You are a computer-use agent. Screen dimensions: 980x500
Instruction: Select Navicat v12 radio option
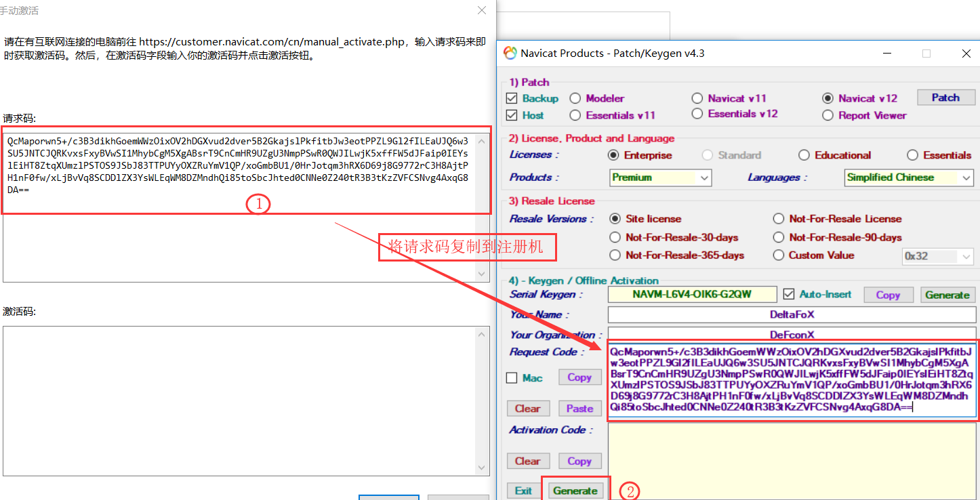click(828, 99)
